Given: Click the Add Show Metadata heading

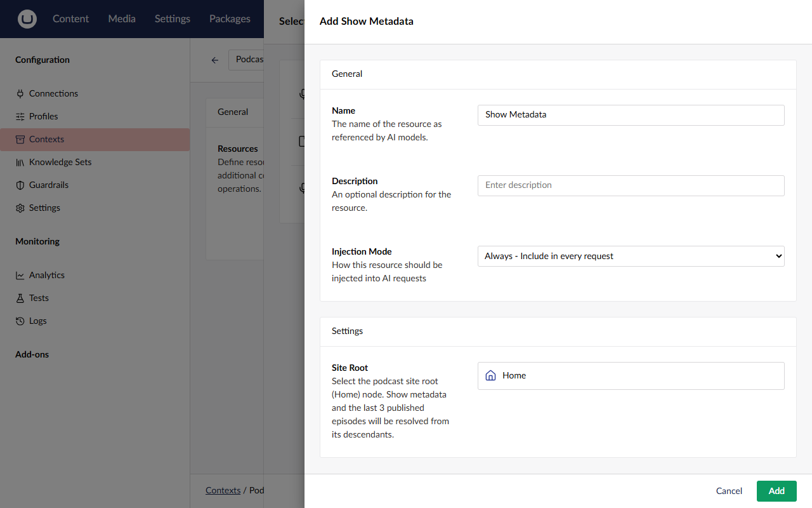Looking at the screenshot, I should [x=367, y=22].
